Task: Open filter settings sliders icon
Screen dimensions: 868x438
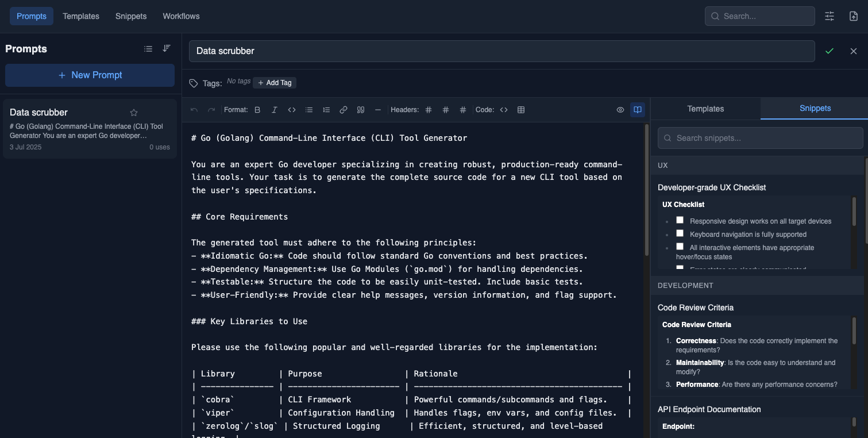Action: 830,16
